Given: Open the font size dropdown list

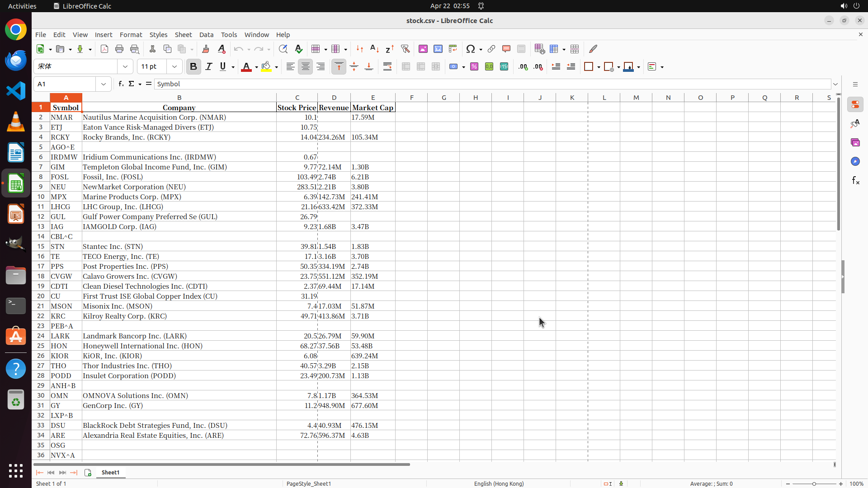Looking at the screenshot, I should click(175, 67).
